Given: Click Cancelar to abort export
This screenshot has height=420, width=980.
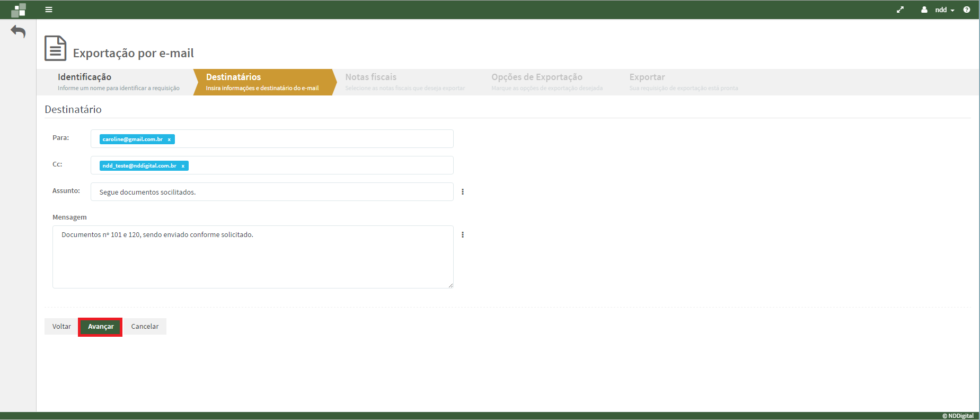Looking at the screenshot, I should click(145, 327).
